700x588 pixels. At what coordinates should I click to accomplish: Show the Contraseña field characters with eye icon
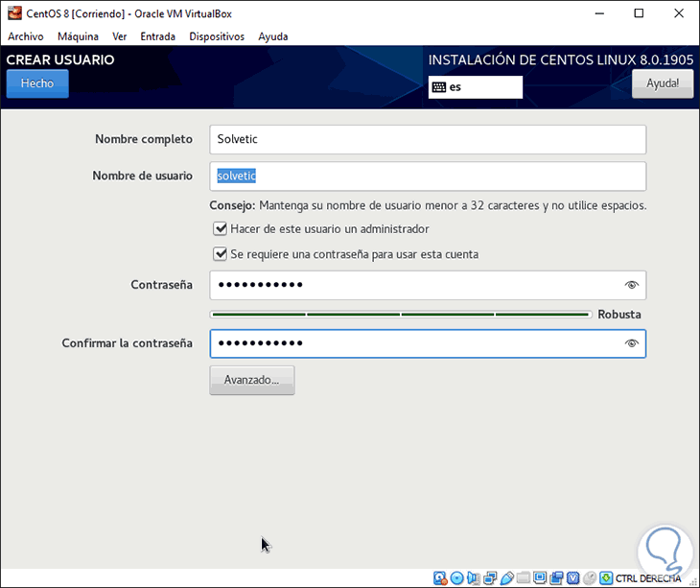(631, 285)
